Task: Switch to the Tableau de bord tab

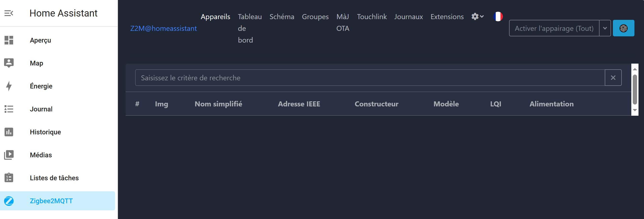Action: pyautogui.click(x=250, y=28)
